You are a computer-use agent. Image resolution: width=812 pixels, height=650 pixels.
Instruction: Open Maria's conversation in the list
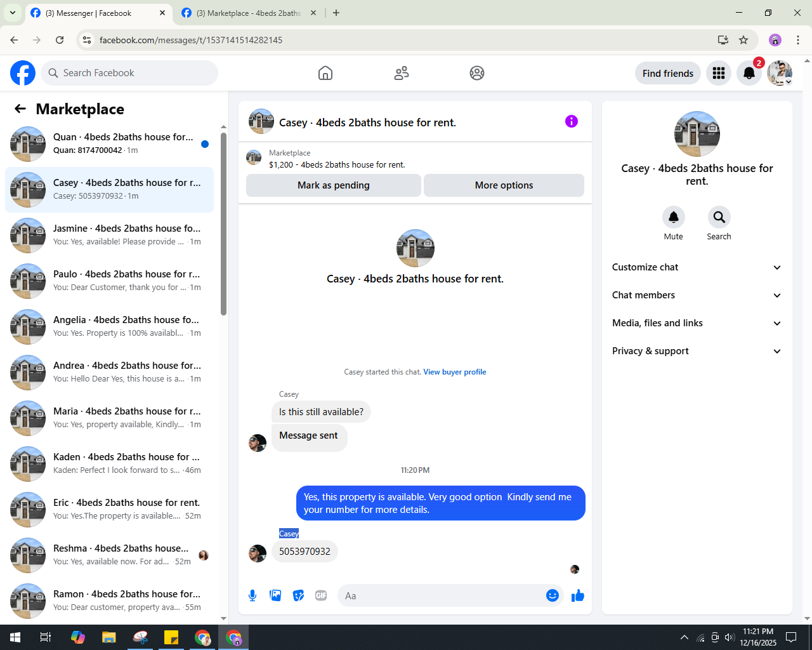[x=109, y=418]
